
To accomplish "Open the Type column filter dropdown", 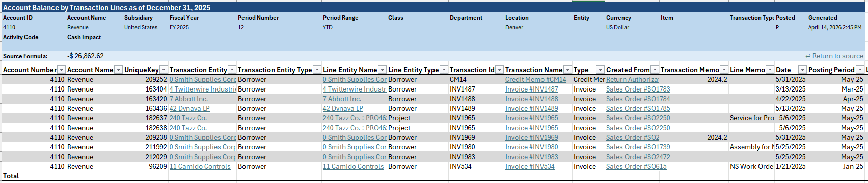I will tap(600, 70).
